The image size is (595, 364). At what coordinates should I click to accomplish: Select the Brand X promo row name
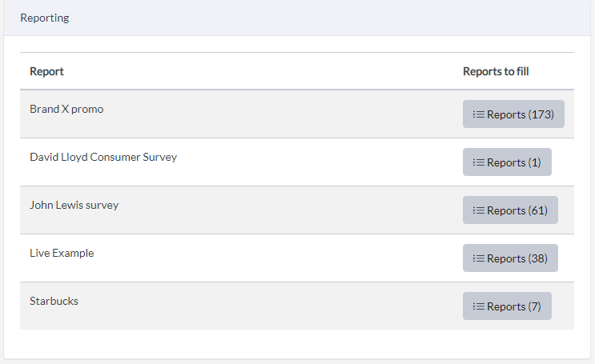point(66,109)
